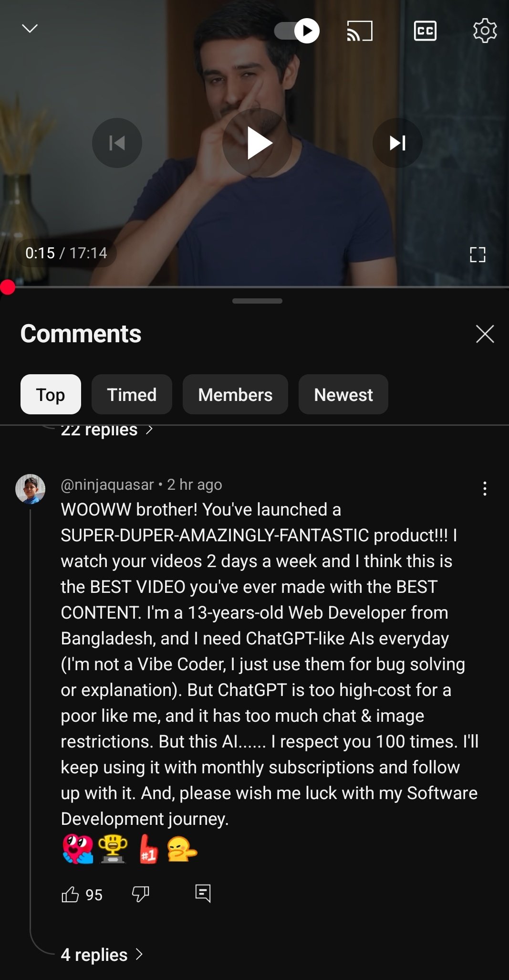Toggle the autoplay switch
Viewport: 509px width, 980px height.
[297, 31]
